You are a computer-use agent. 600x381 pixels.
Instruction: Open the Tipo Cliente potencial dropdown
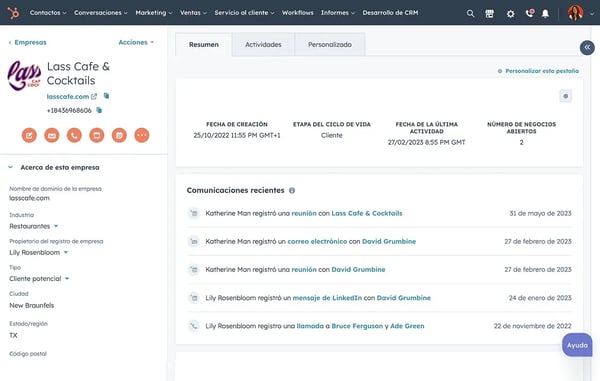point(39,278)
